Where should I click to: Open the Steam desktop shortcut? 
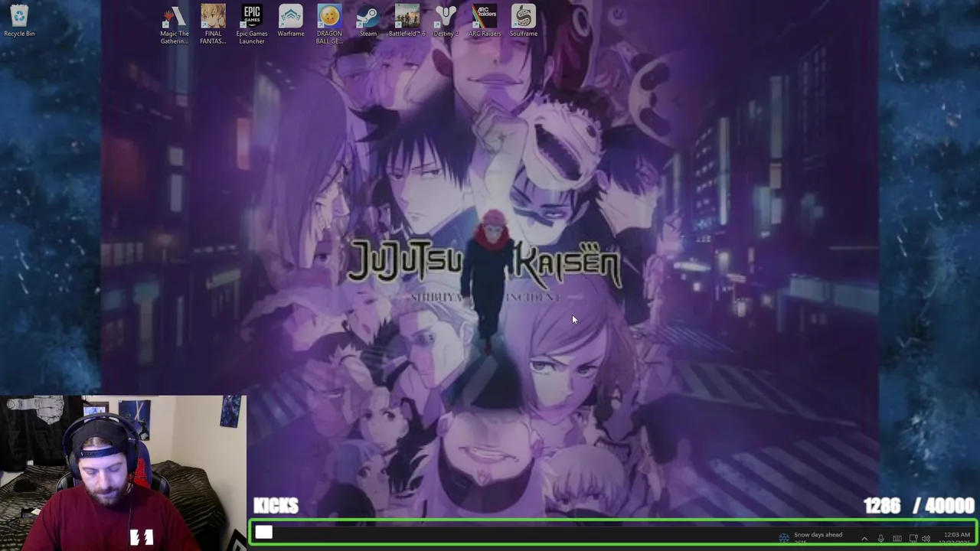(368, 21)
